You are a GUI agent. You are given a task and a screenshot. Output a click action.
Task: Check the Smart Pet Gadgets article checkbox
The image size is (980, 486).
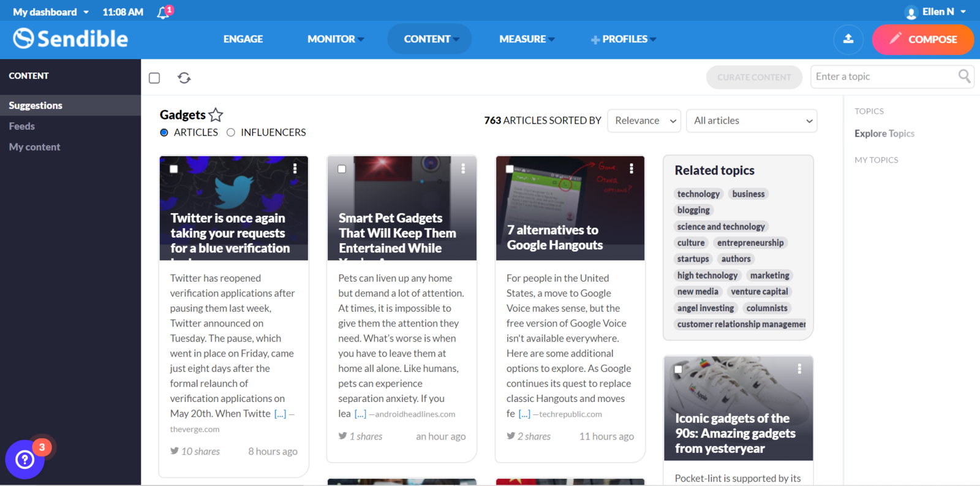pyautogui.click(x=342, y=169)
